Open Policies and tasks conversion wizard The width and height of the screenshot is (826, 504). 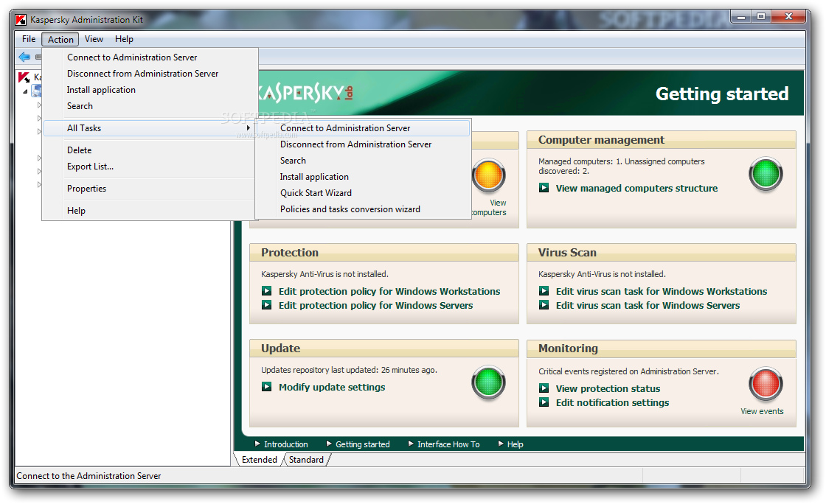click(x=363, y=209)
